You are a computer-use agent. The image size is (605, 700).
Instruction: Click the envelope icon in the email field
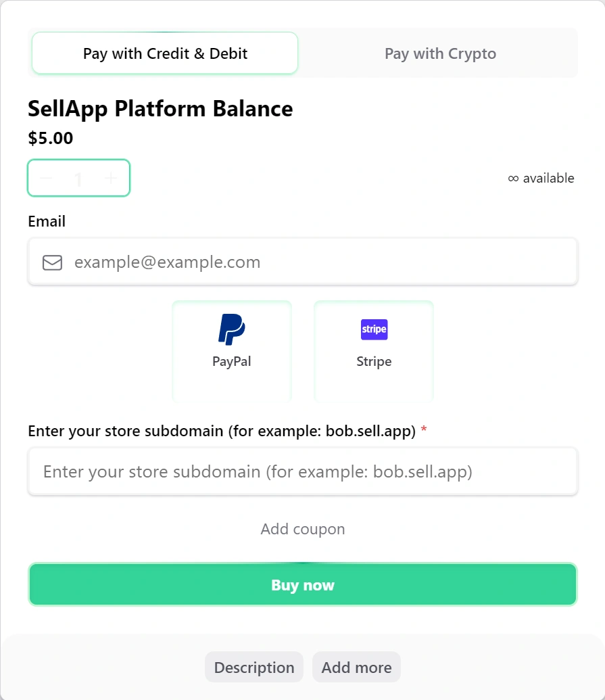click(x=52, y=262)
